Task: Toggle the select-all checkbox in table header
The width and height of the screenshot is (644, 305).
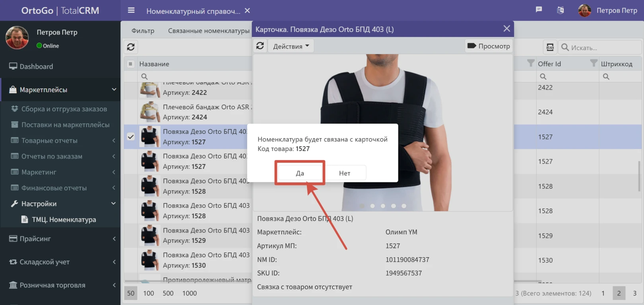Action: click(x=130, y=64)
